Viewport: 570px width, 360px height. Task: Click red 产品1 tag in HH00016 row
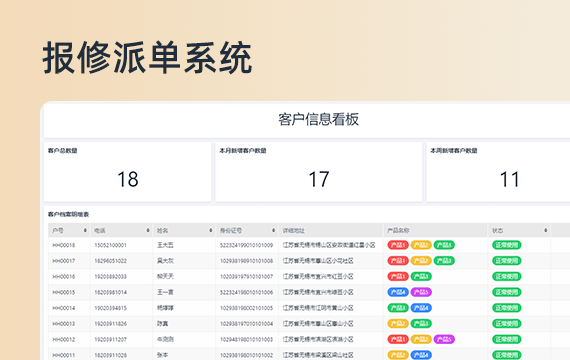point(398,276)
